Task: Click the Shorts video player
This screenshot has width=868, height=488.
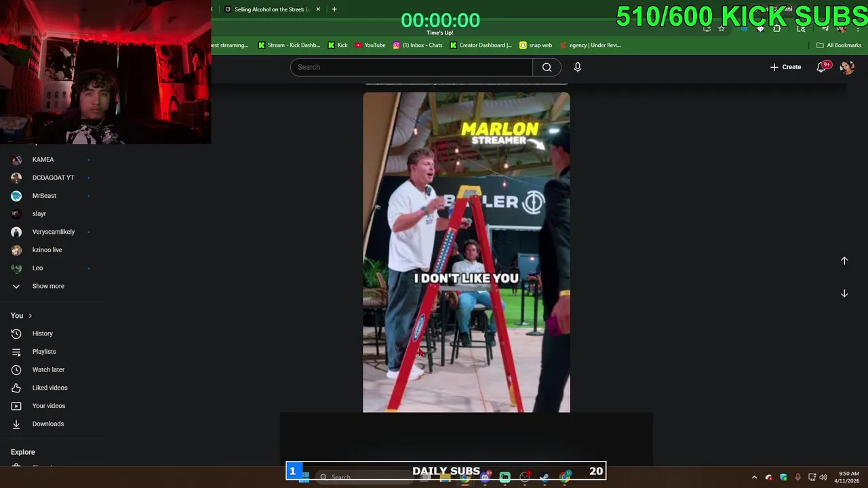Action: (x=467, y=252)
